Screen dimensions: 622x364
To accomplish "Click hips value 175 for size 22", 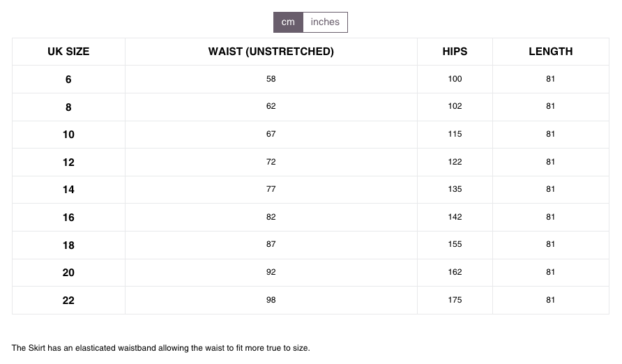I will [455, 300].
